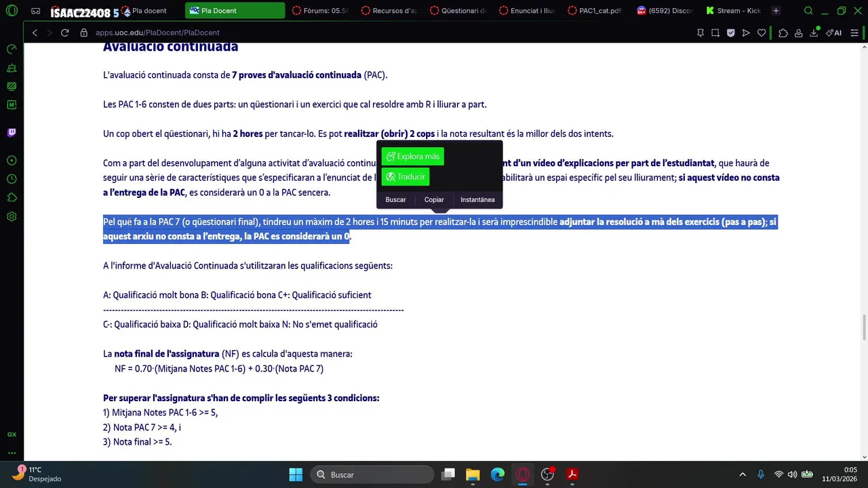Open History clock icon in sidebar
Screen dimensions: 868x488
[x=12, y=179]
